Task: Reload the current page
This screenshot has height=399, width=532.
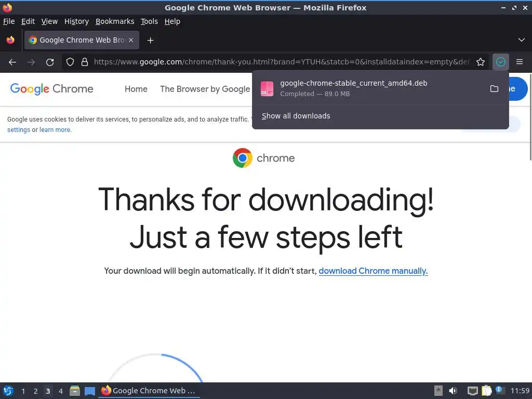Action: 50,62
